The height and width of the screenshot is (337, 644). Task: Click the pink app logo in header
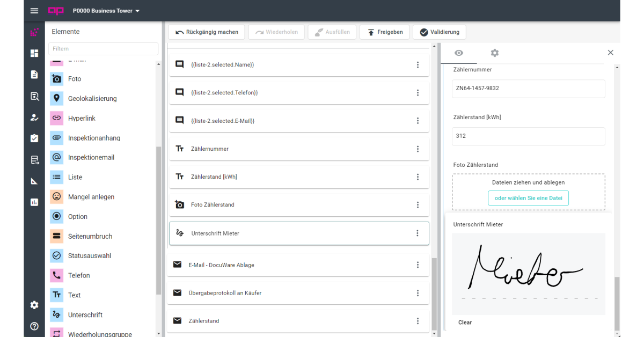56,11
